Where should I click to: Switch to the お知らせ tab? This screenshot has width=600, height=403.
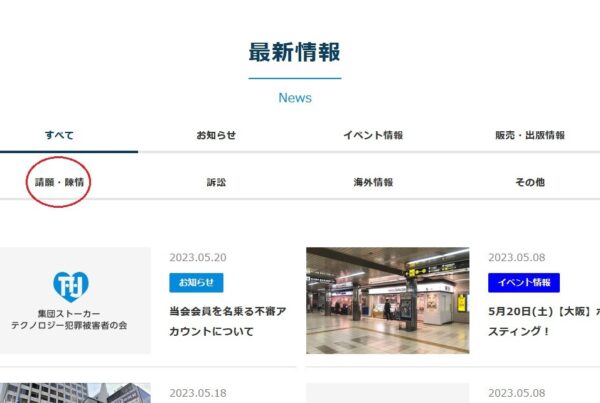point(216,135)
